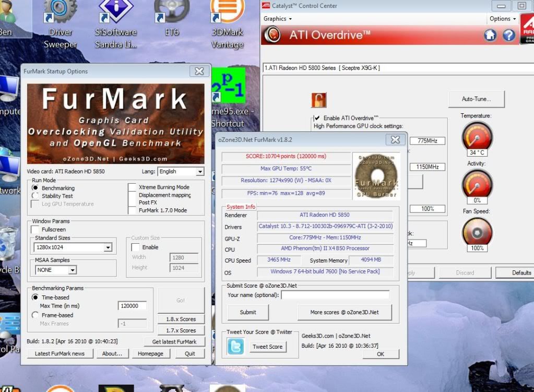Click the Temperature gauge in Overdrive
534x392 pixels.
tap(477, 137)
